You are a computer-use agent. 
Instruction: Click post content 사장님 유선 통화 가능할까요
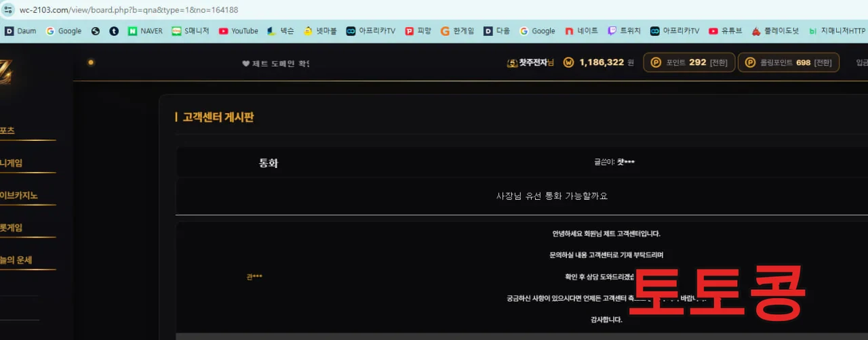(x=552, y=196)
